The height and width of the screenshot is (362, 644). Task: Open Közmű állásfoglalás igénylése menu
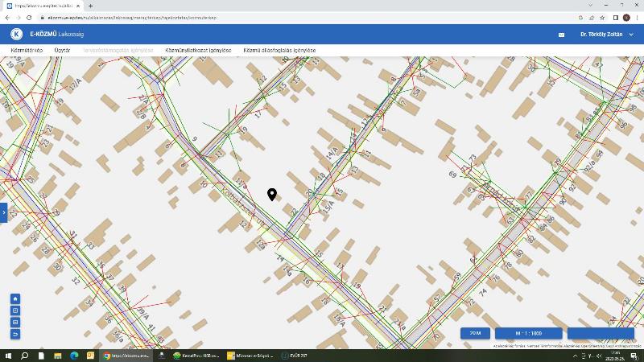click(x=279, y=50)
